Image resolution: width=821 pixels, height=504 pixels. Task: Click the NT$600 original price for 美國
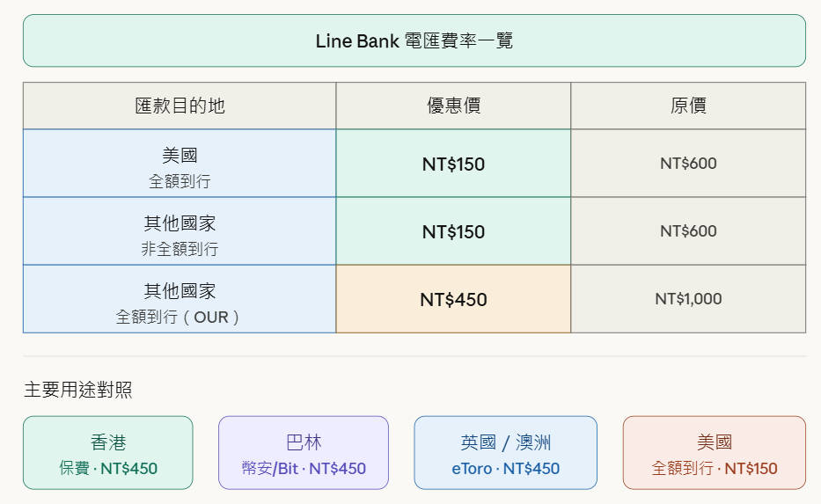(x=688, y=164)
